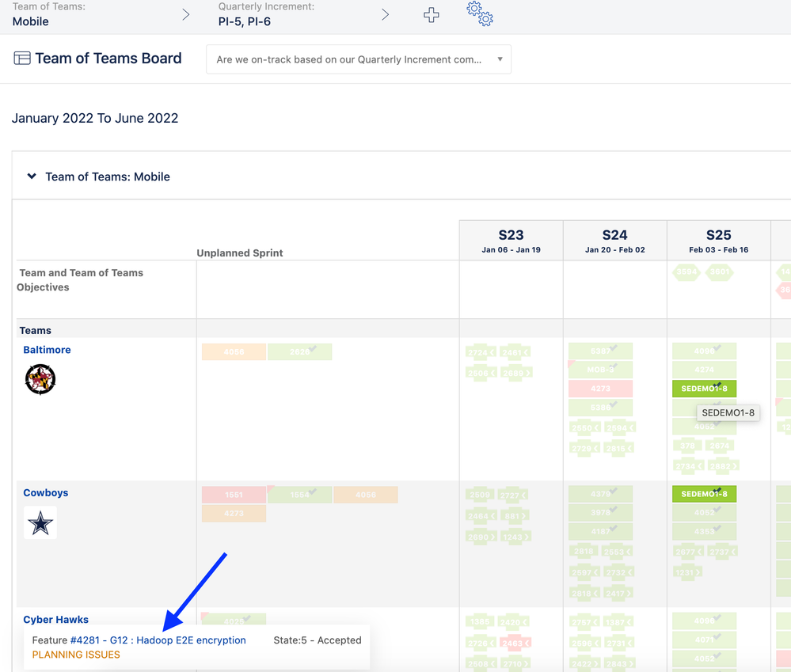
Task: Open Baltimore unplanned feature card 4056
Action: 234,352
